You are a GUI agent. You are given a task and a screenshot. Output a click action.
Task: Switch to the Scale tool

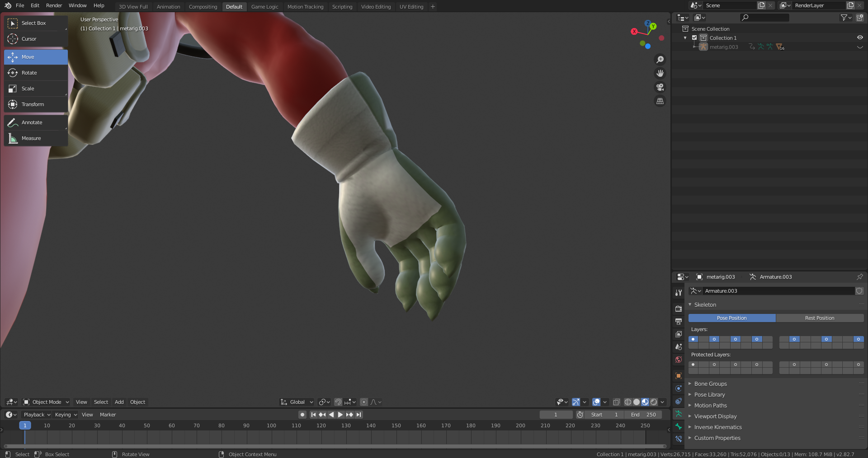(36, 89)
